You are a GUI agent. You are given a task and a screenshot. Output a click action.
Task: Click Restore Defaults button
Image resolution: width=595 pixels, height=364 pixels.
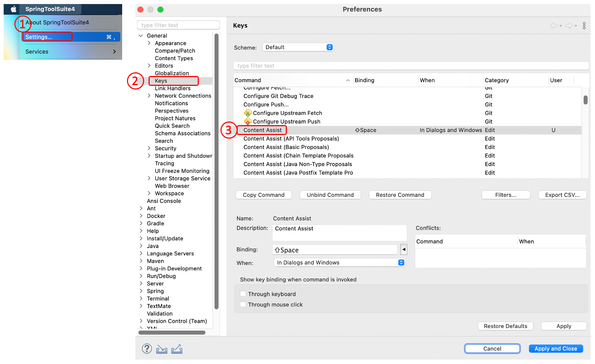pyautogui.click(x=505, y=326)
